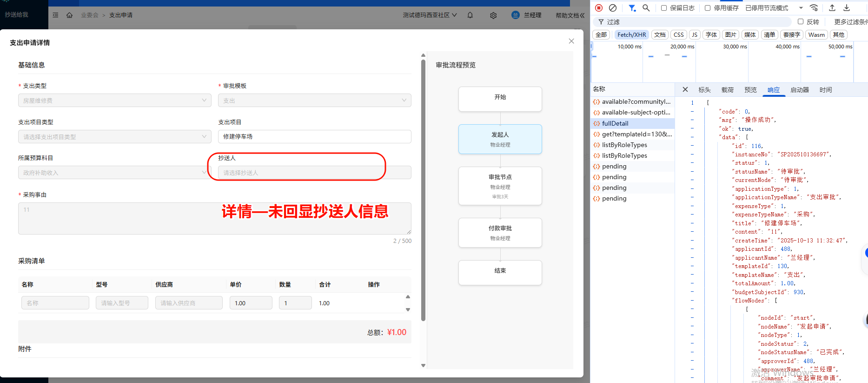
Task: Click the 名称 input in 采购清单
Action: [x=55, y=303]
